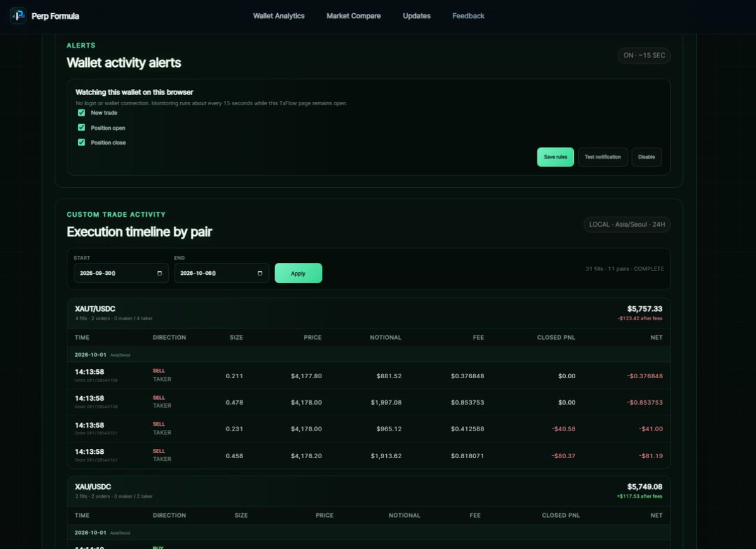Select notional cell $965.12
This screenshot has width=756, height=549.
click(389, 429)
